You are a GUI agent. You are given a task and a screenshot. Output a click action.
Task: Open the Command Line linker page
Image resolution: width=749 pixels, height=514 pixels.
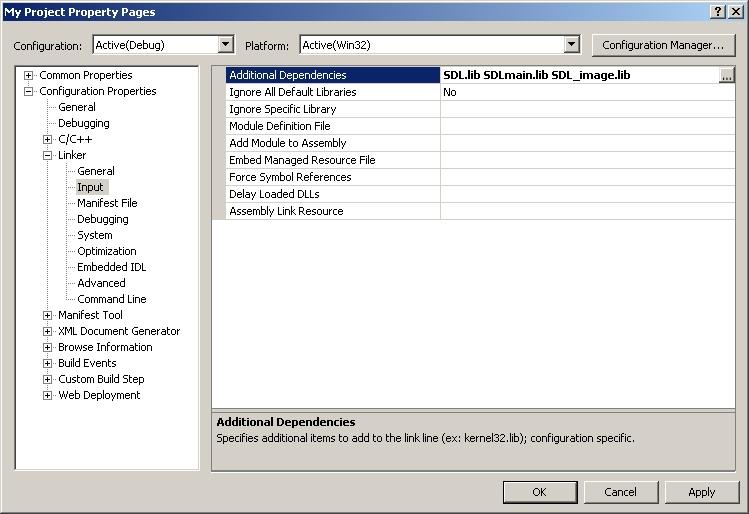pyautogui.click(x=112, y=299)
